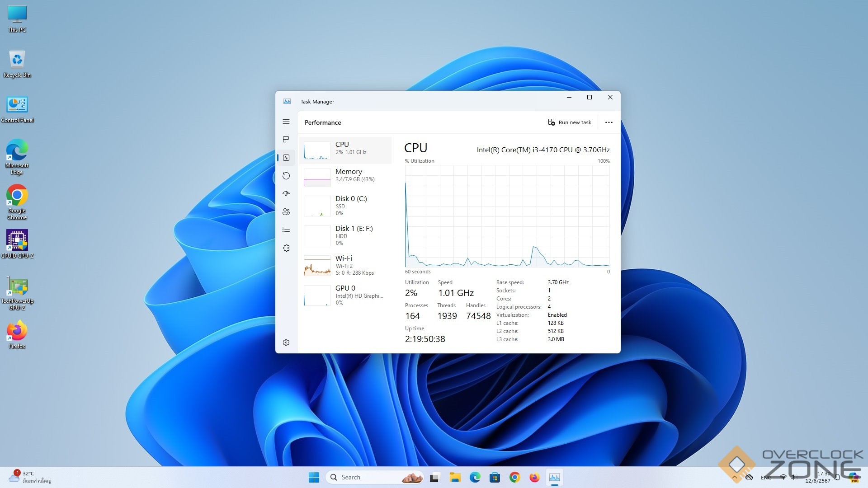Open Task Manager settings gear
The image size is (868, 488).
[x=286, y=343]
